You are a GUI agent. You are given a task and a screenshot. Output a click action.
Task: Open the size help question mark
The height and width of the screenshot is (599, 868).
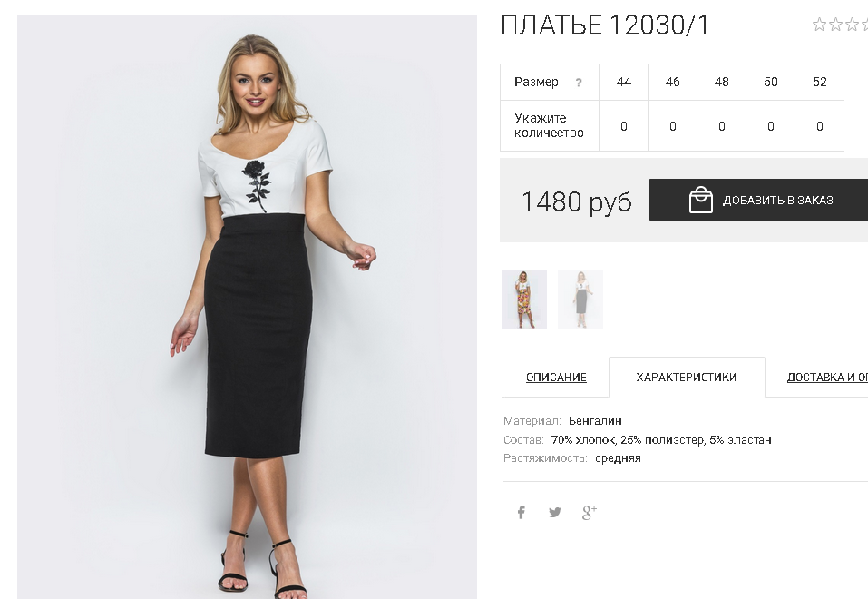[x=579, y=83]
